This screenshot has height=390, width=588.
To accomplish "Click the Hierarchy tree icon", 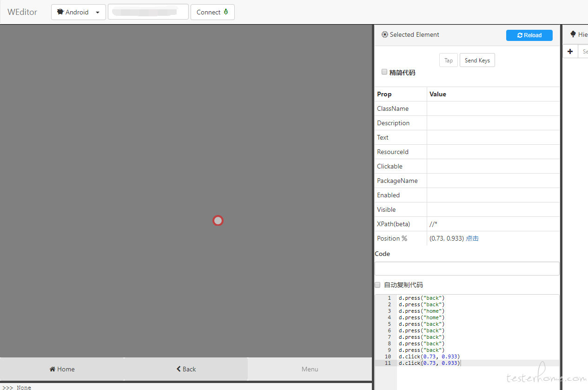I will (x=573, y=34).
